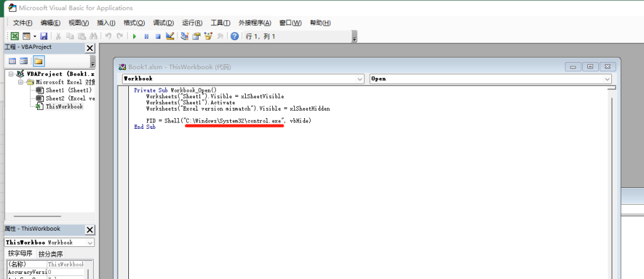Click the toolbar options overflow arrow
The image size is (644, 279).
[355, 37]
